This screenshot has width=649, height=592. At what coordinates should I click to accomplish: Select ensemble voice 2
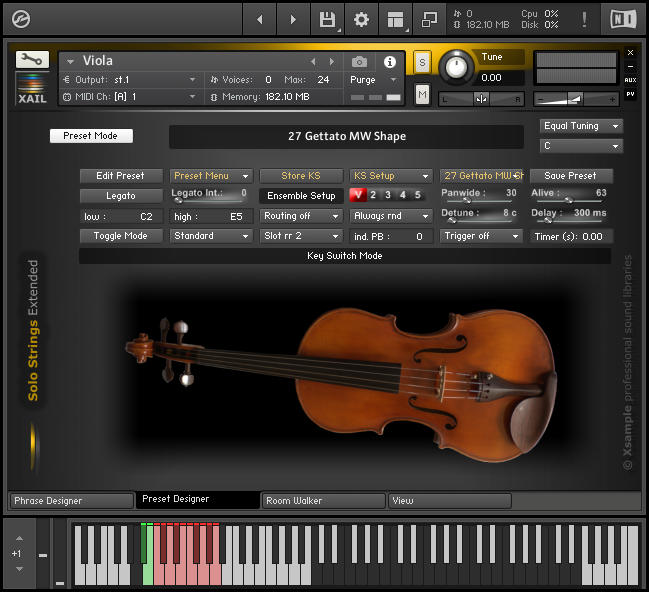373,195
